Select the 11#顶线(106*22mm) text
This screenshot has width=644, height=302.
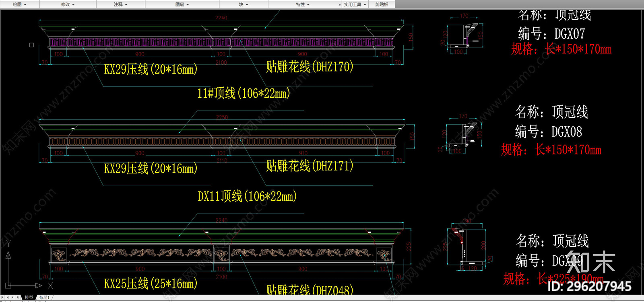pyautogui.click(x=244, y=93)
